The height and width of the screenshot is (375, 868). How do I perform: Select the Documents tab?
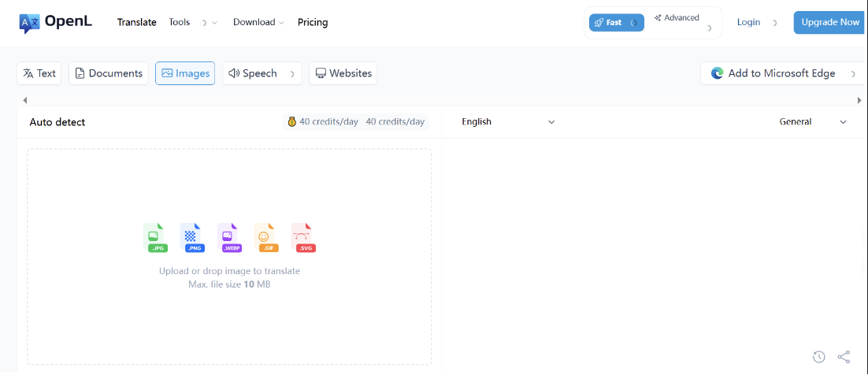109,73
